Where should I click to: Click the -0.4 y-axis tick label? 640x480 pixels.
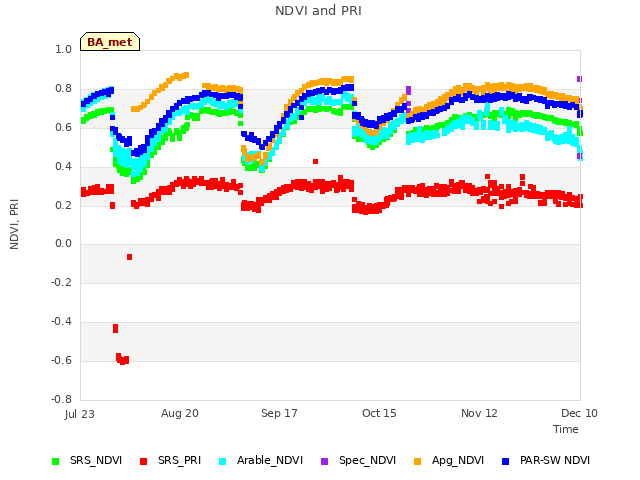pyautogui.click(x=61, y=321)
